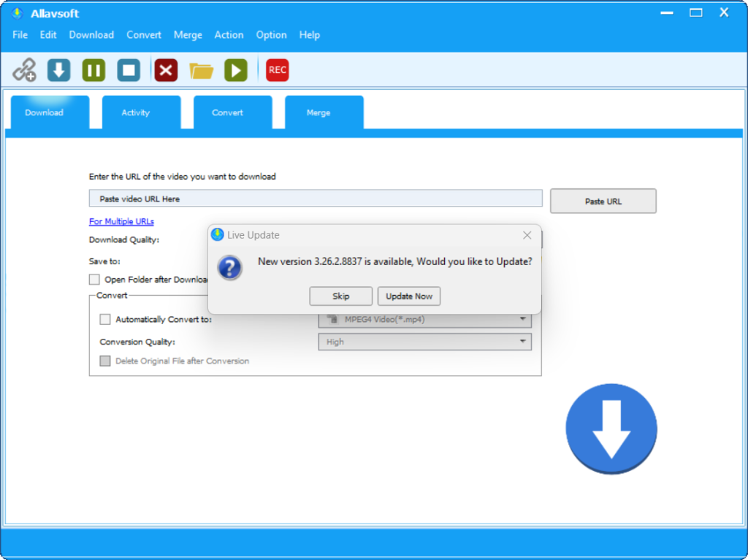Image resolution: width=748 pixels, height=560 pixels.
Task: Toggle Delete Original File after Conversion
Action: click(x=105, y=361)
